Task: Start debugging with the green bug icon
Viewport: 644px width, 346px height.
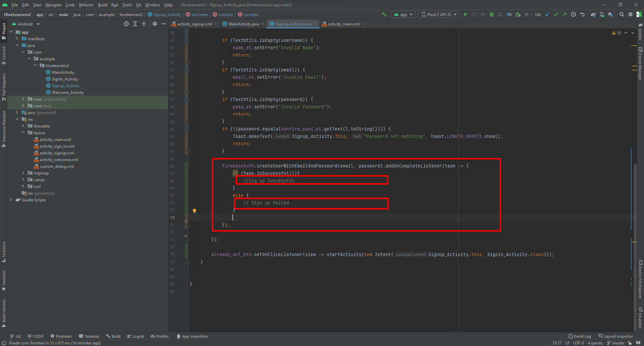Action: tap(492, 15)
